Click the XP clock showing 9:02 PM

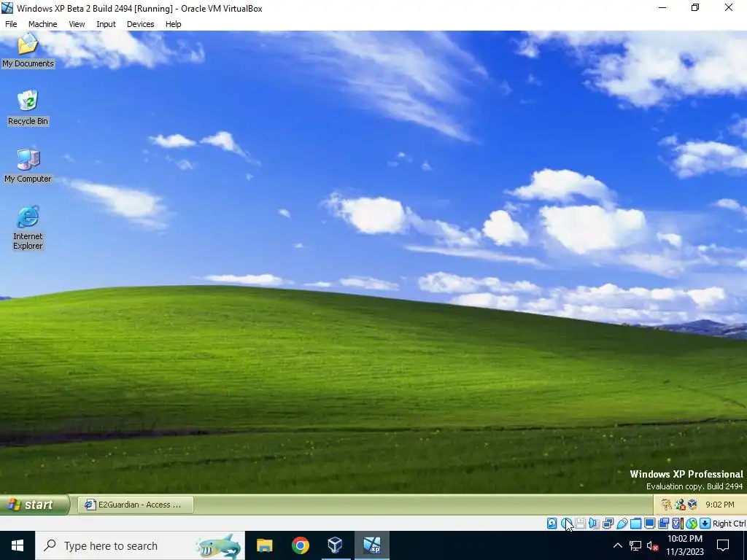pos(719,505)
